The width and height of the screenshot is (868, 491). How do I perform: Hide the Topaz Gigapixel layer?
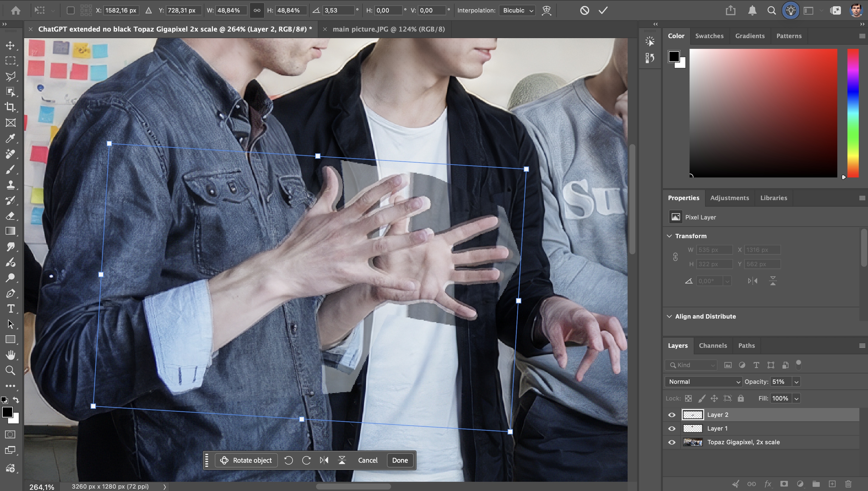[672, 442]
